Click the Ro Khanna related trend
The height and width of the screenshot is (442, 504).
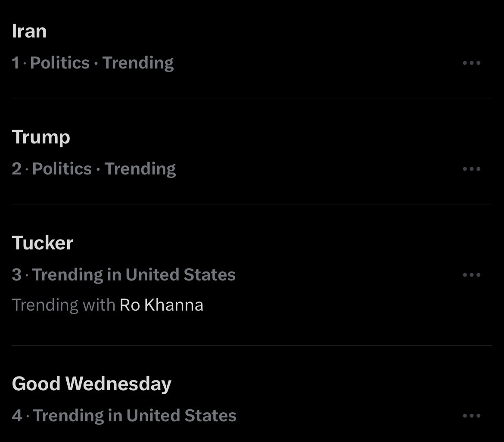161,305
